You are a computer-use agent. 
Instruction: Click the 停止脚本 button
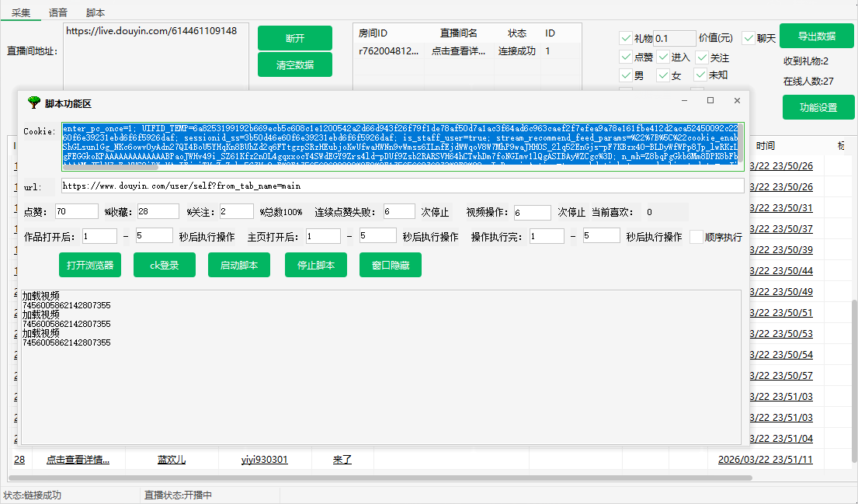[315, 265]
